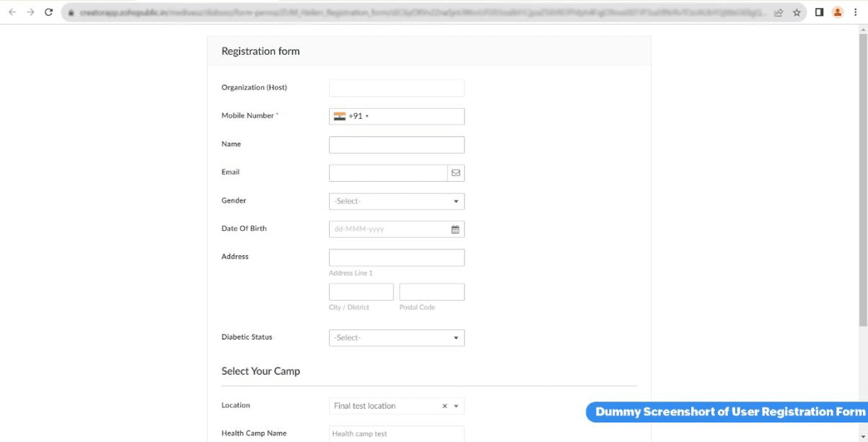
Task: Bookmark this page with star icon
Action: pos(797,12)
